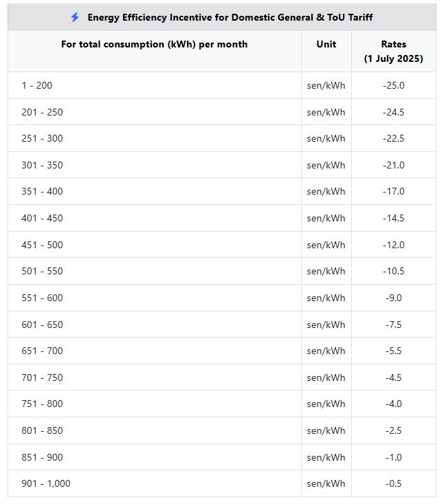Select the 401 - 450 consumption row

tap(42, 218)
